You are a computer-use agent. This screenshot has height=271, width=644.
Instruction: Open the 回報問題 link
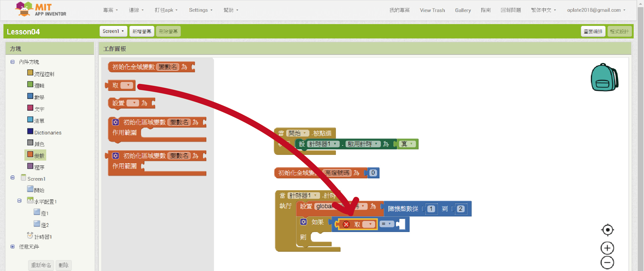511,10
